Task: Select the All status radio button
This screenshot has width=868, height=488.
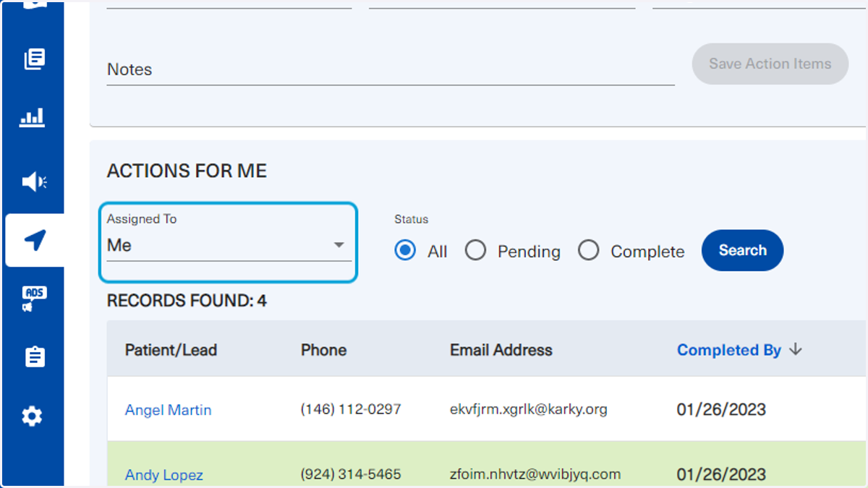Action: click(x=406, y=251)
